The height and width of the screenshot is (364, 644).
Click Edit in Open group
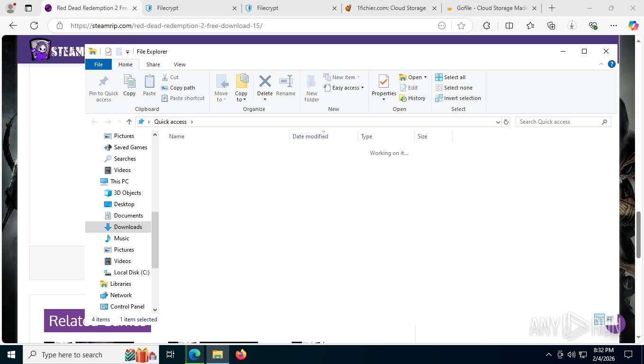pyautogui.click(x=409, y=88)
